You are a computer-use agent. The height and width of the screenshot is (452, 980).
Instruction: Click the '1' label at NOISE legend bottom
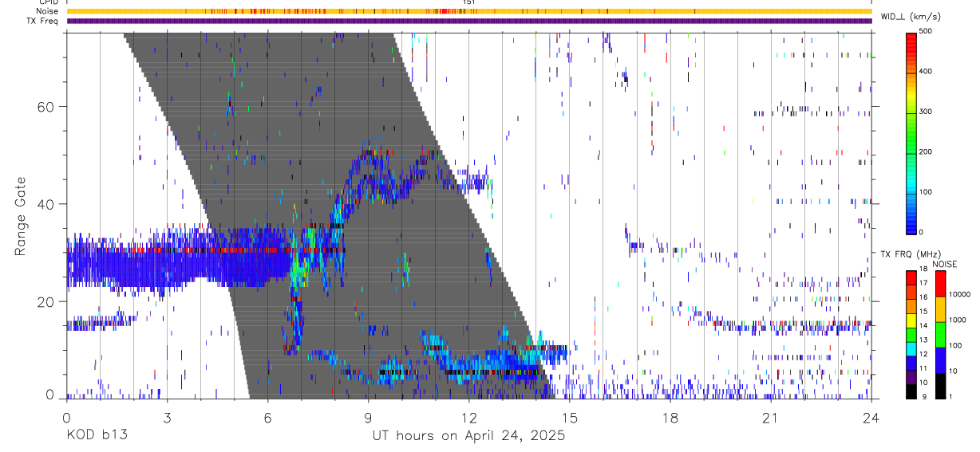952,397
